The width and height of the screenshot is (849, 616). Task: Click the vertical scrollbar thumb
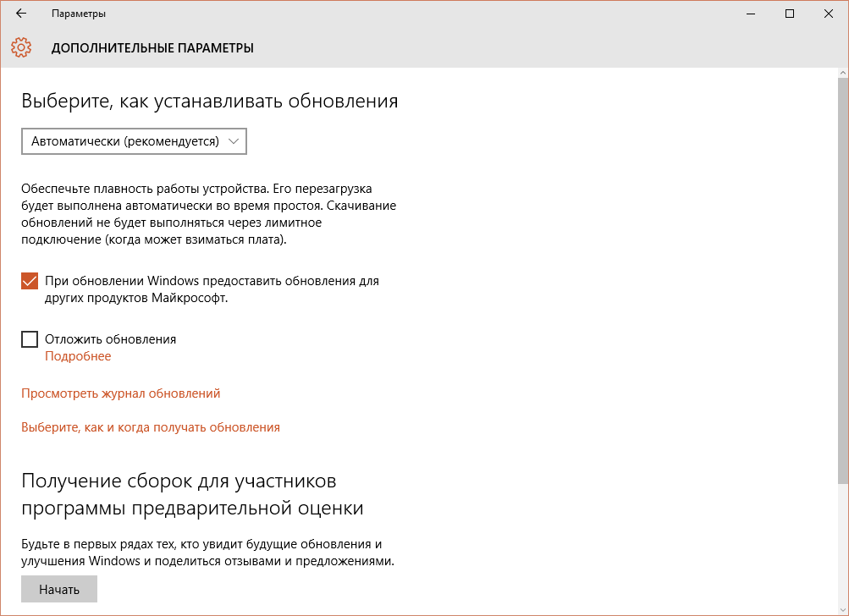click(843, 280)
